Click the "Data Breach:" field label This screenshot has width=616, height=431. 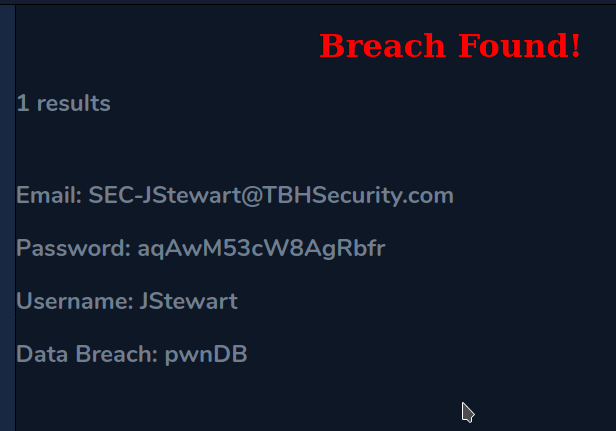click(x=87, y=354)
